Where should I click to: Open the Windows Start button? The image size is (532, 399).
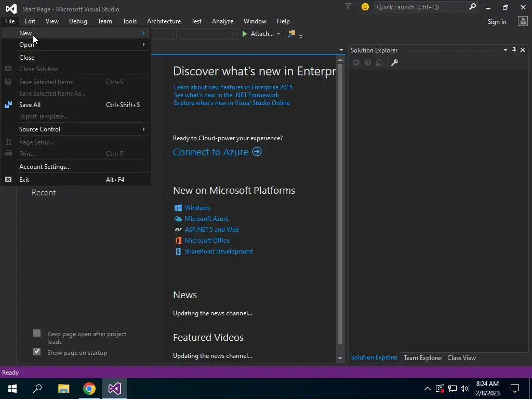[x=12, y=388]
